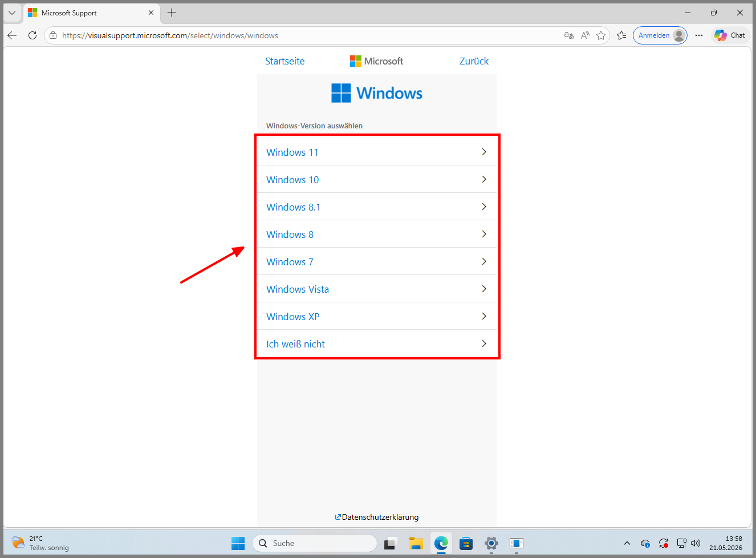Click the chevron beside Ich weiß nicht
This screenshot has width=756, height=558.
484,343
